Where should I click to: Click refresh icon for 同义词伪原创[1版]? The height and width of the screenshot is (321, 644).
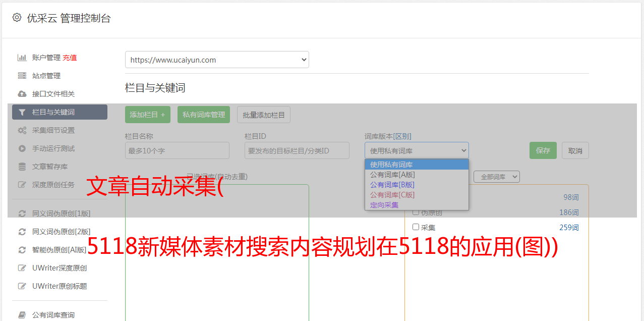(22, 213)
